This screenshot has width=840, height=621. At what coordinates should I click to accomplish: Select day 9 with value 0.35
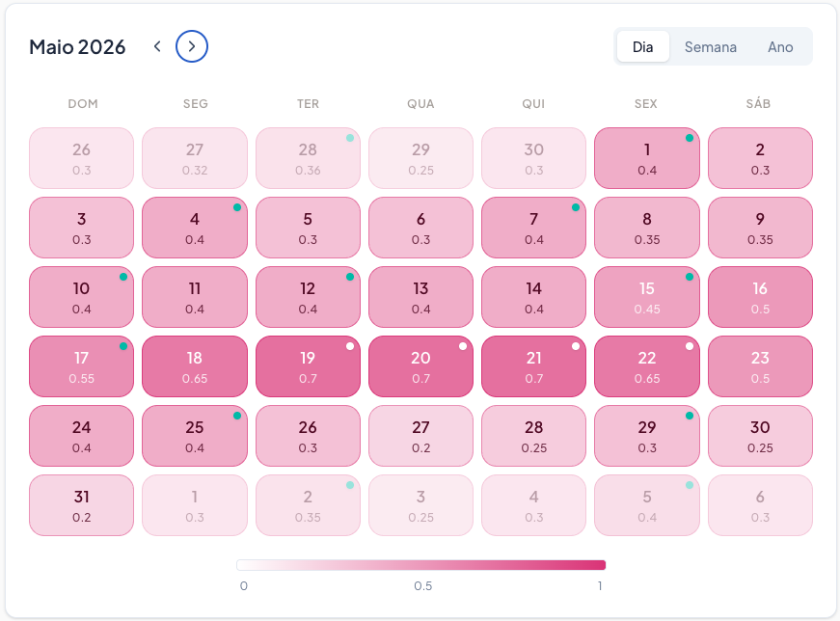coord(760,228)
